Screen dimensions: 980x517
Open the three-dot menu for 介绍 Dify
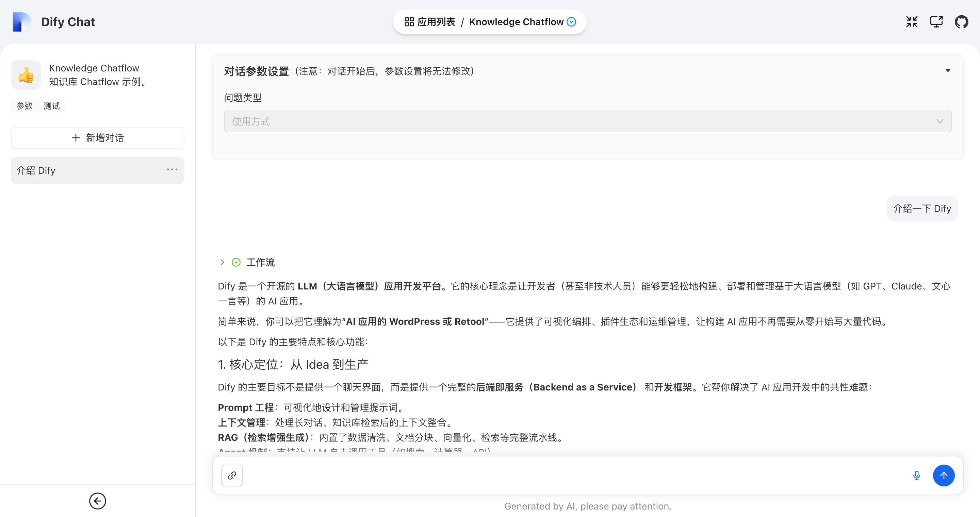172,169
